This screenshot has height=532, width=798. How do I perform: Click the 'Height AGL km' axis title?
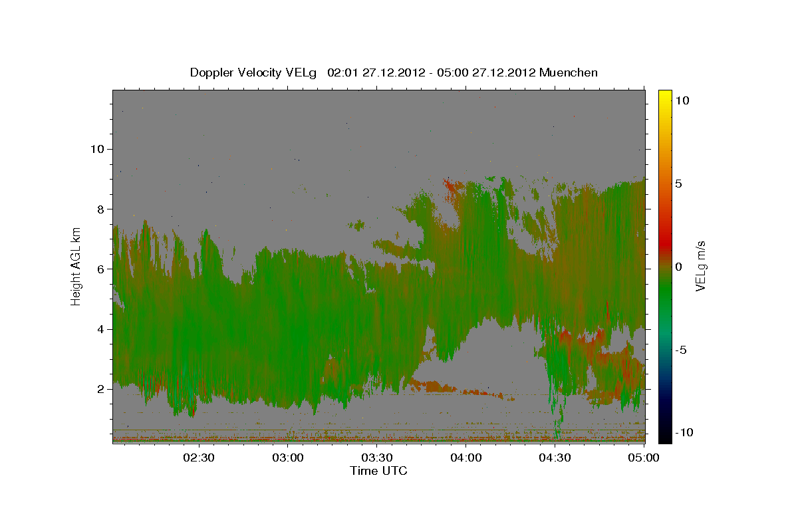pyautogui.click(x=76, y=267)
